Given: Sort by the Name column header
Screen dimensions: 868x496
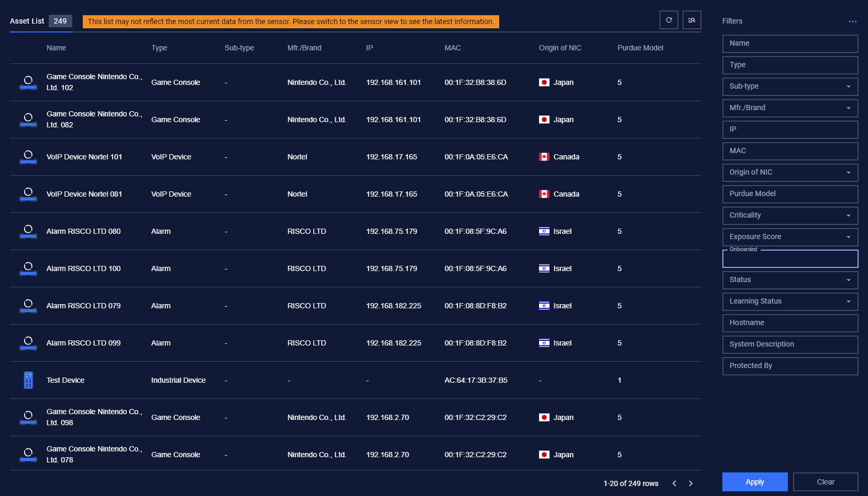Looking at the screenshot, I should 56,48.
